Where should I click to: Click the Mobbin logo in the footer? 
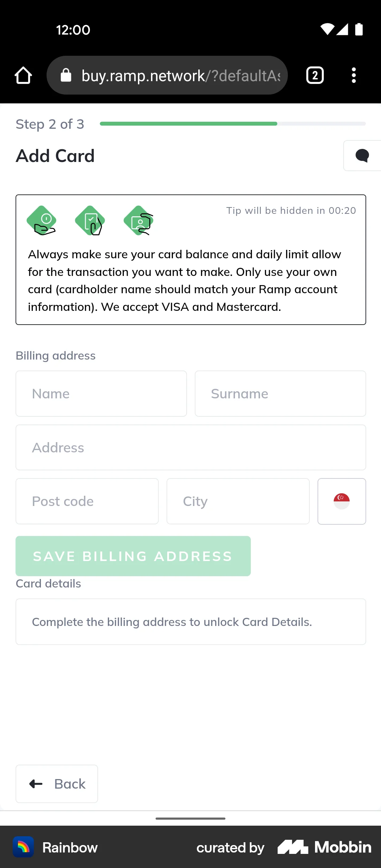(323, 847)
